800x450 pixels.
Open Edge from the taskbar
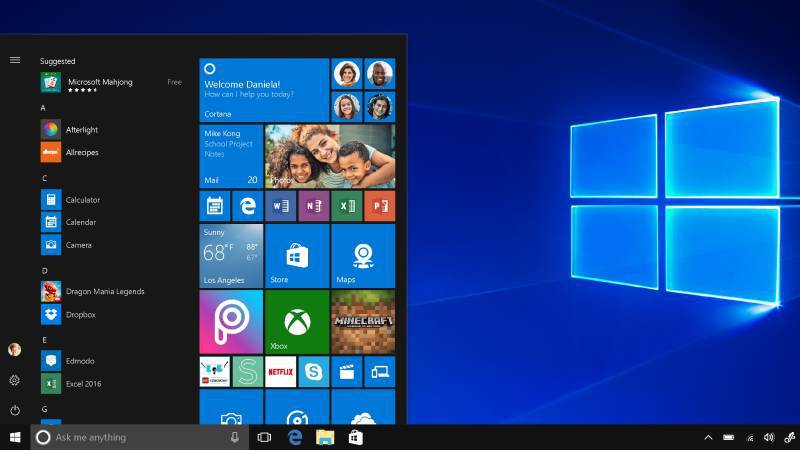295,437
